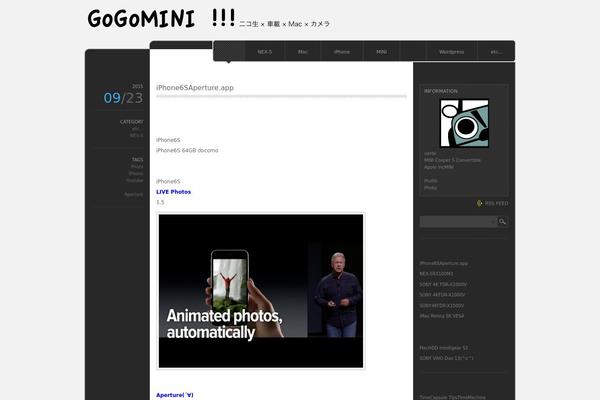Click the 09/23 post date

pyautogui.click(x=123, y=98)
